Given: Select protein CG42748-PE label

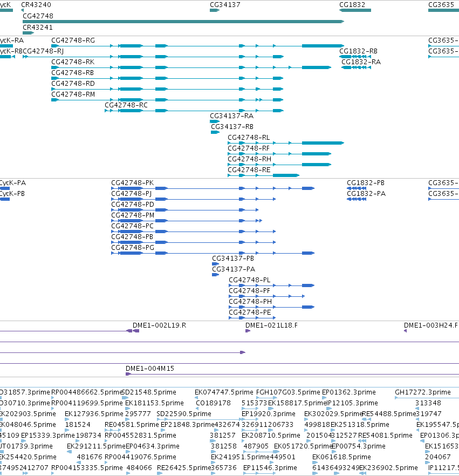Looking at the screenshot, I should (250, 312).
